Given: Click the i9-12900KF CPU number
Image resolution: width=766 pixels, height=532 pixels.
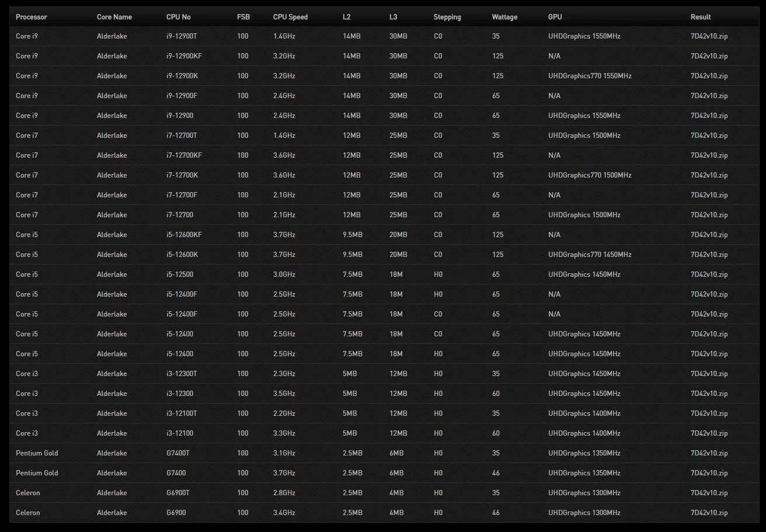Looking at the screenshot, I should 184,56.
